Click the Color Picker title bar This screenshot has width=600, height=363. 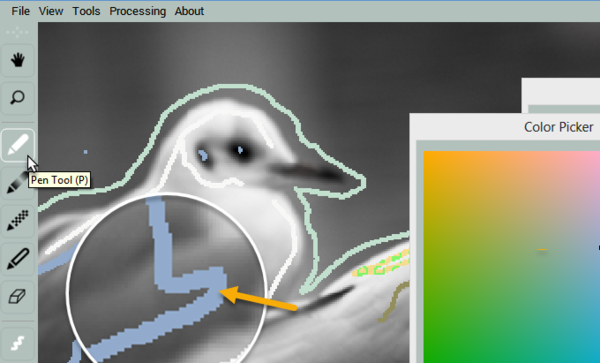(x=505, y=127)
